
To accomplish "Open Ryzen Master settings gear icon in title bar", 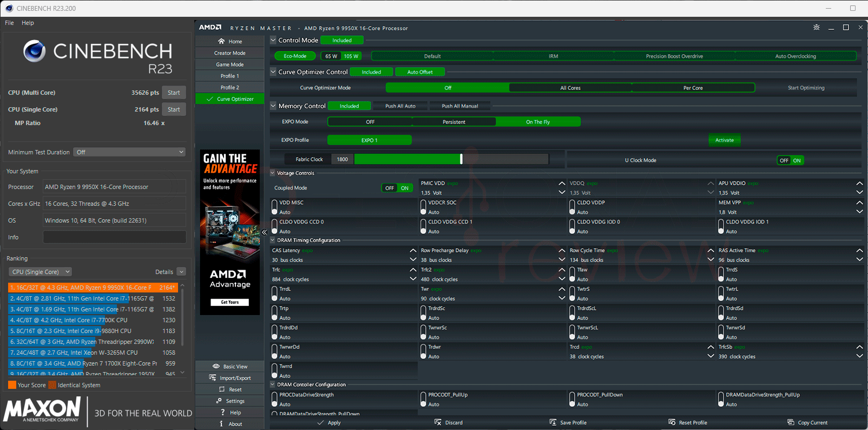I will pyautogui.click(x=817, y=28).
